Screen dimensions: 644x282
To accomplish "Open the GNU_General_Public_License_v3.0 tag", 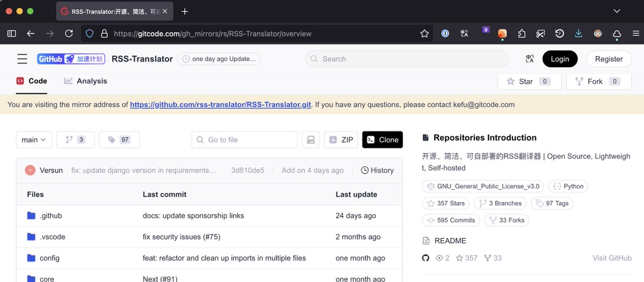I will 483,186.
